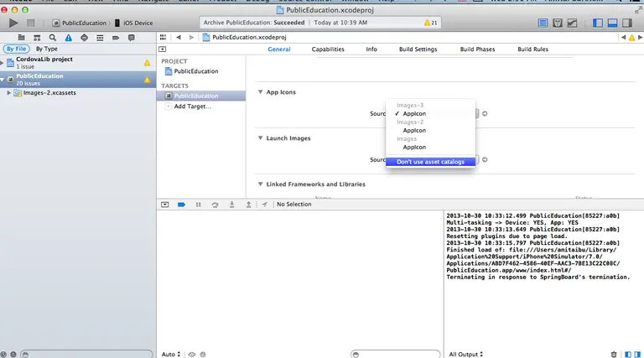Select the PublicEducation project entry
644x358 pixels.
tap(196, 71)
